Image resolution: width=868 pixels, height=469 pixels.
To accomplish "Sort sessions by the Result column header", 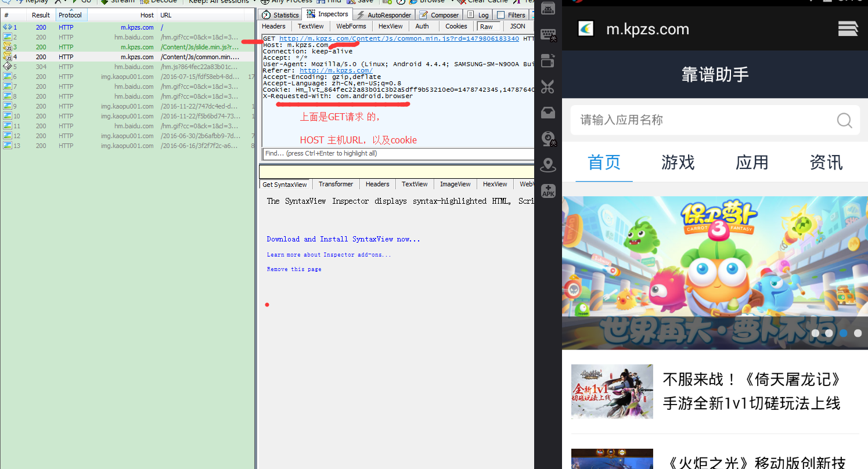I will pyautogui.click(x=41, y=15).
